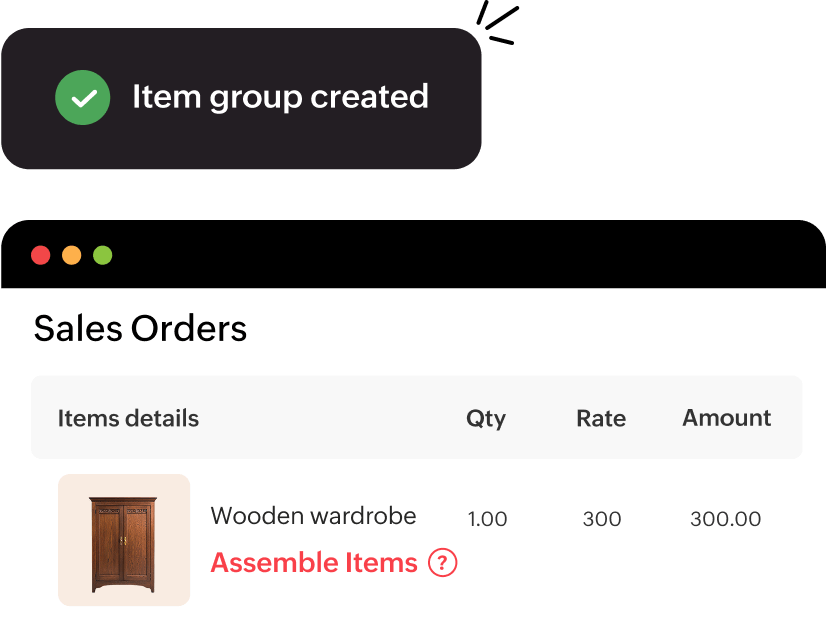Select the Wooden wardrobe item name
826x636 pixels.
pyautogui.click(x=313, y=516)
